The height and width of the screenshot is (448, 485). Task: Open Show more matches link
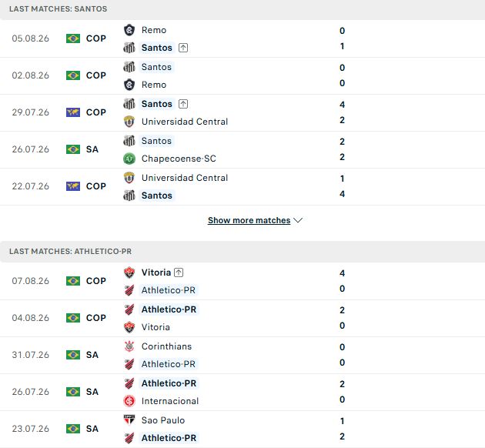pos(249,220)
